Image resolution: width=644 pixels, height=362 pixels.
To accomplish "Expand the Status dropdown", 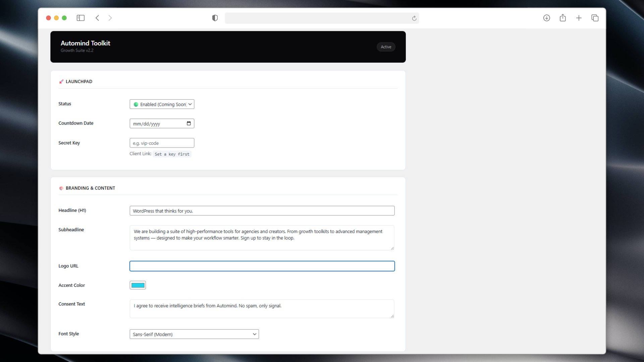I will [162, 104].
